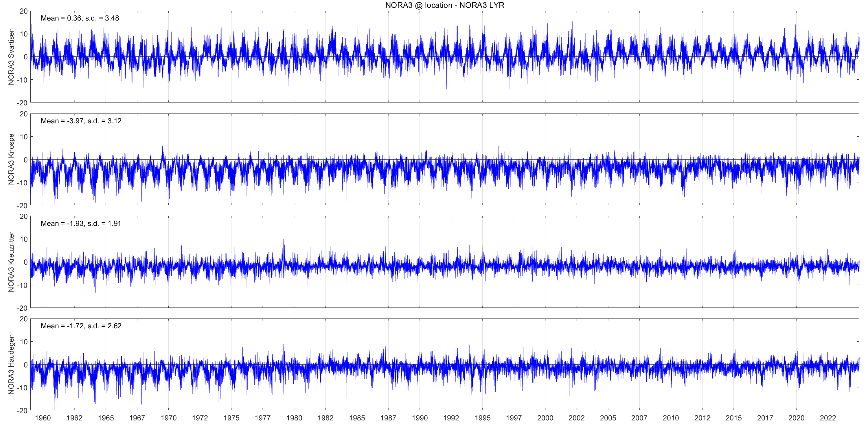Screen dimensions: 868x432
Task: Click the Mean = -1.93 annotation text
Action: [x=81, y=223]
